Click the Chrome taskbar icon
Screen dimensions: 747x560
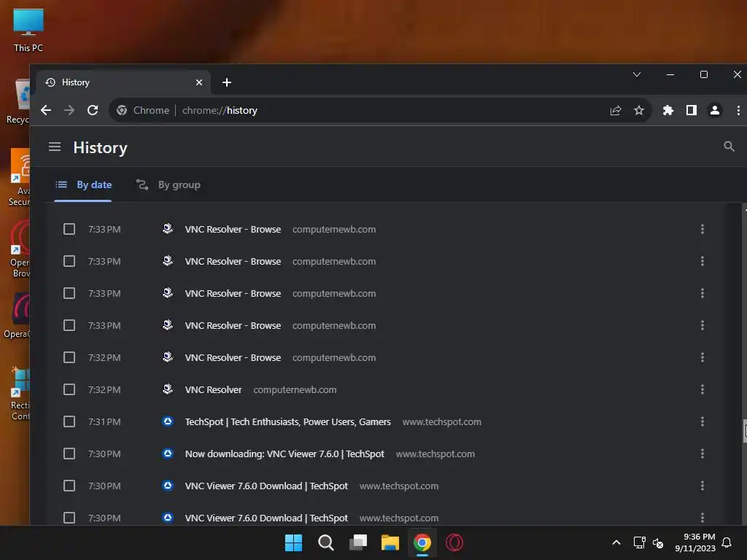coord(422,542)
